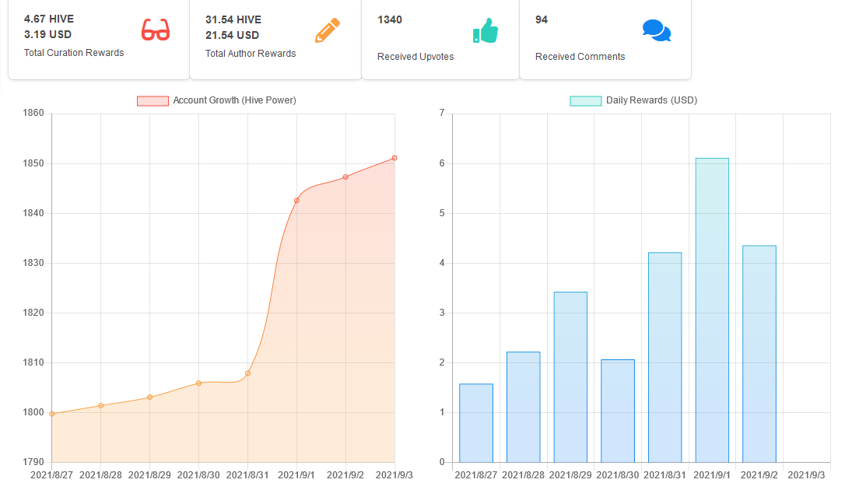Screen dimensions: 845x504
Task: Click the 2021/8/30 data point on growth line
Action: [199, 383]
